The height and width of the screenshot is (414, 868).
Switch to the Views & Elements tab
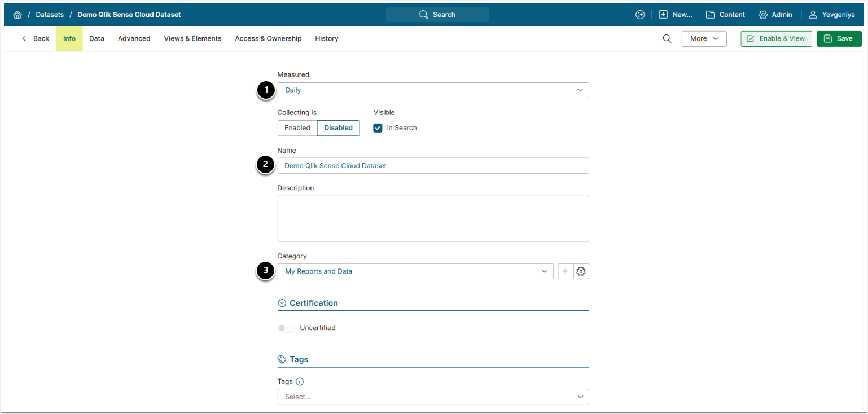click(192, 38)
